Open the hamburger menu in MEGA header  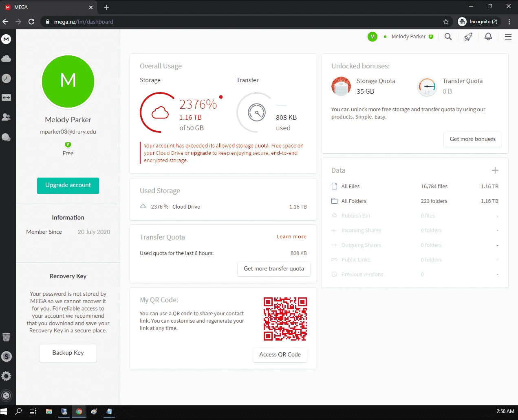point(508,37)
